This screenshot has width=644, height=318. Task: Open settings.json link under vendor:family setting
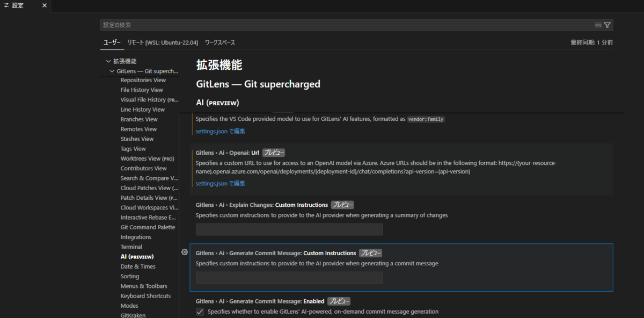click(220, 131)
